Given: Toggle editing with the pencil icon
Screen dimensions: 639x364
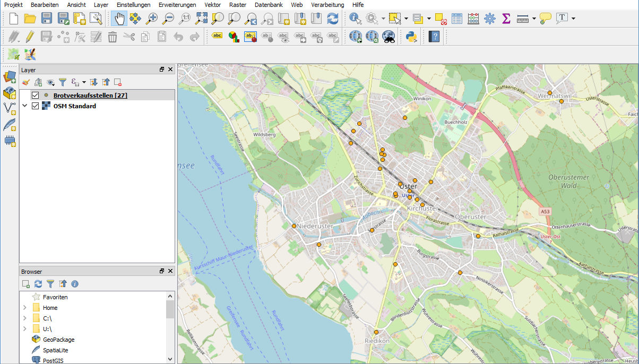Looking at the screenshot, I should 30,37.
